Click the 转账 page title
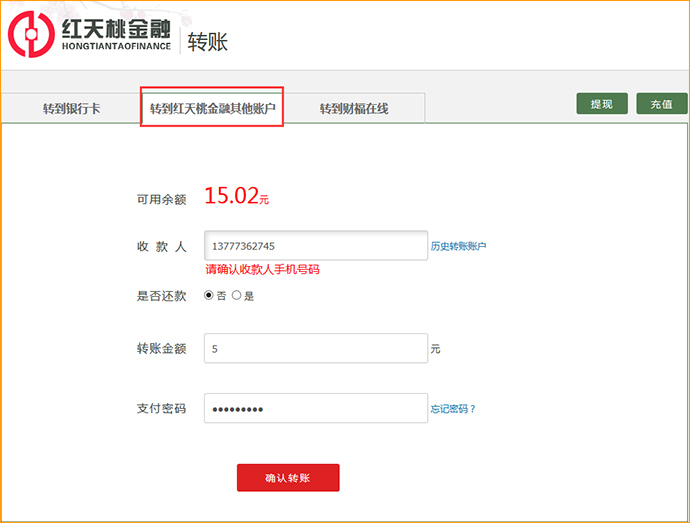Screen dimensions: 690x523 (x=208, y=41)
